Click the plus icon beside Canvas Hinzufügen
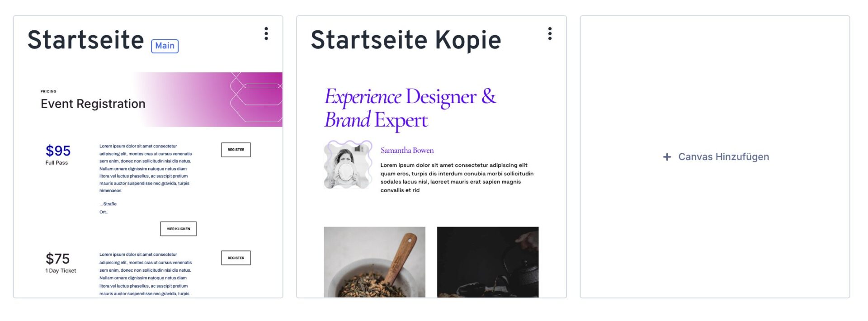This screenshot has height=321, width=868. [667, 157]
